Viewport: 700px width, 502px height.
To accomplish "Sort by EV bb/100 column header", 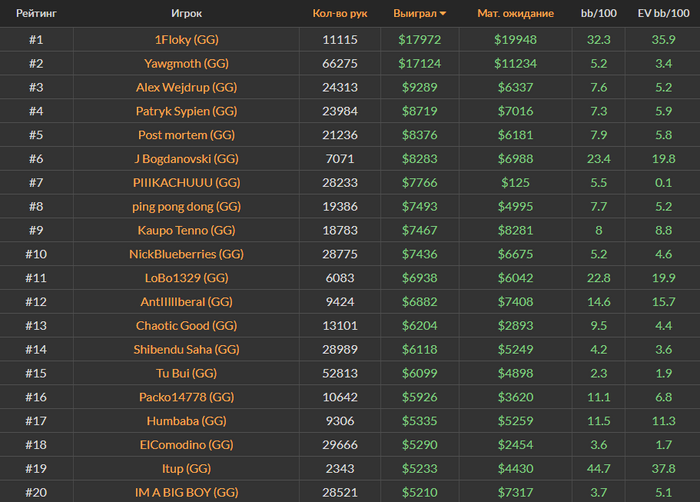I will click(662, 14).
